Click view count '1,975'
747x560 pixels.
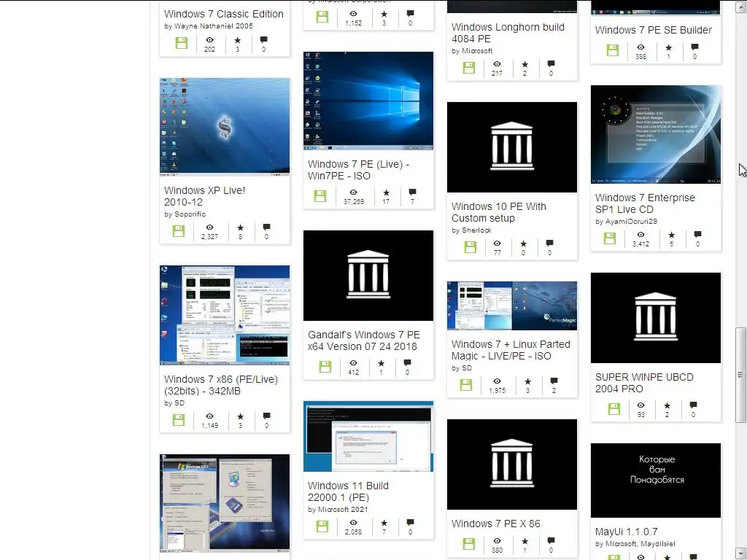[497, 391]
